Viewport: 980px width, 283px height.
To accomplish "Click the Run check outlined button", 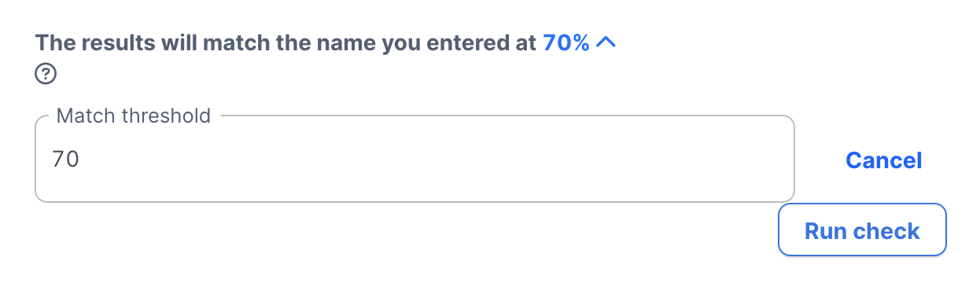I will pos(862,230).
